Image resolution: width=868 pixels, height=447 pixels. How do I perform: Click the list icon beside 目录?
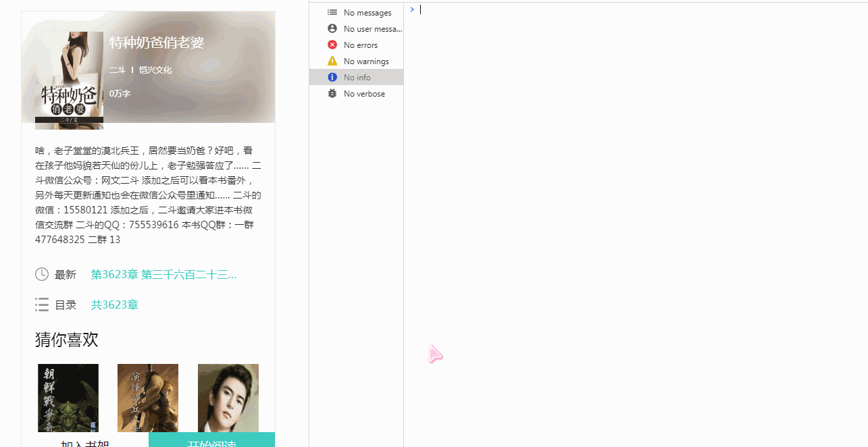[42, 305]
